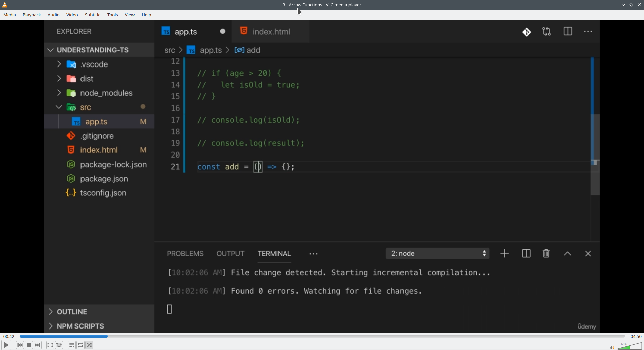Viewport: 644px width, 350px height.
Task: Collapse the src folder
Action: (59, 107)
